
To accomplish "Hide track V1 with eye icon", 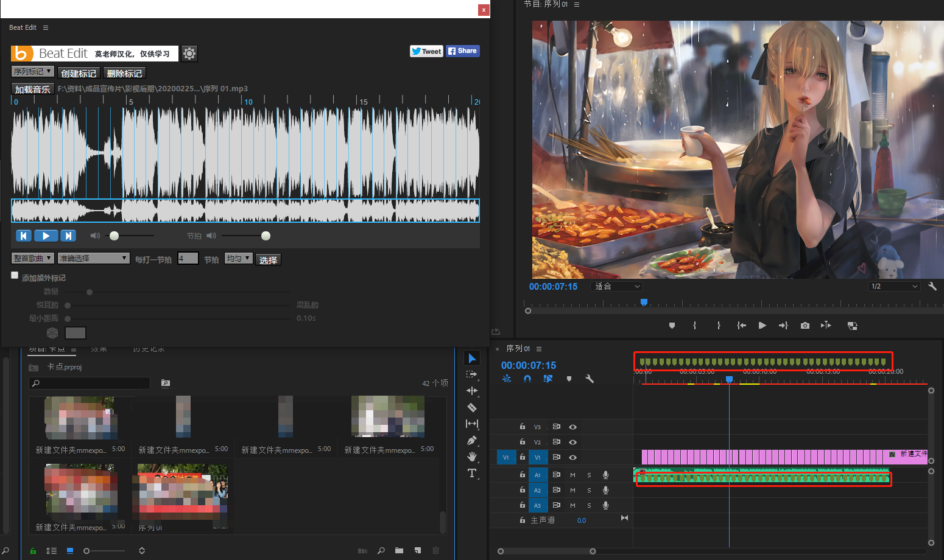I will (572, 457).
